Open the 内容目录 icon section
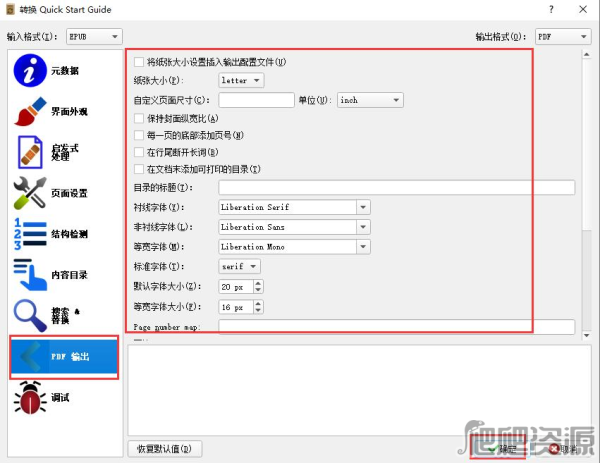Image resolution: width=600 pixels, height=463 pixels. point(30,274)
